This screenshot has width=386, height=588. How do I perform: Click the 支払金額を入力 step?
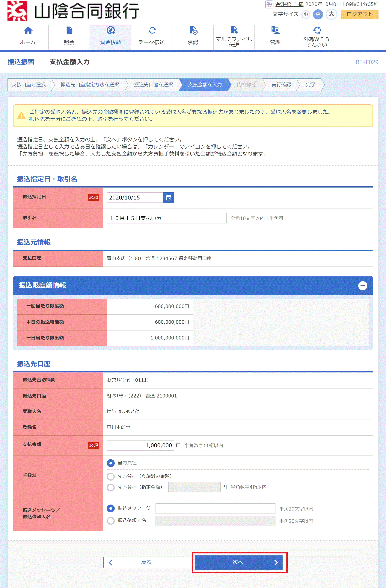[205, 85]
